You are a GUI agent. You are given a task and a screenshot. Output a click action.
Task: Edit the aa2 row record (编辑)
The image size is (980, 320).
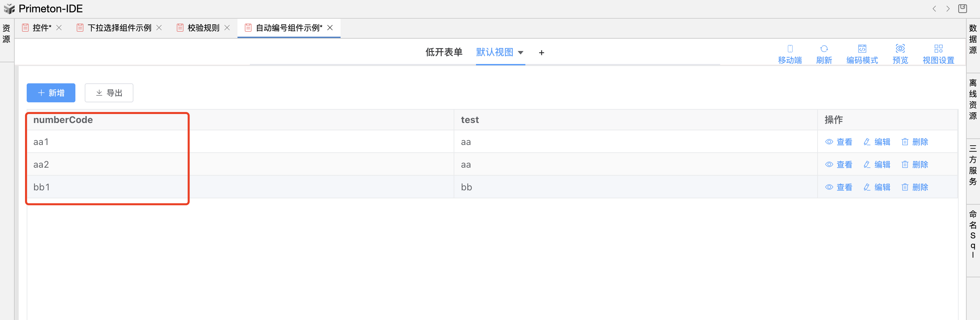click(877, 165)
